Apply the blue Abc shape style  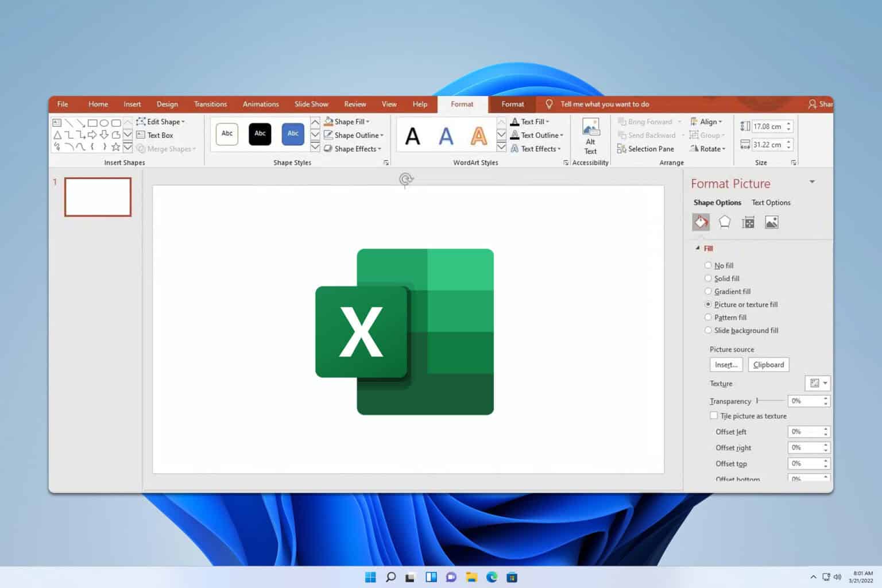pos(293,134)
